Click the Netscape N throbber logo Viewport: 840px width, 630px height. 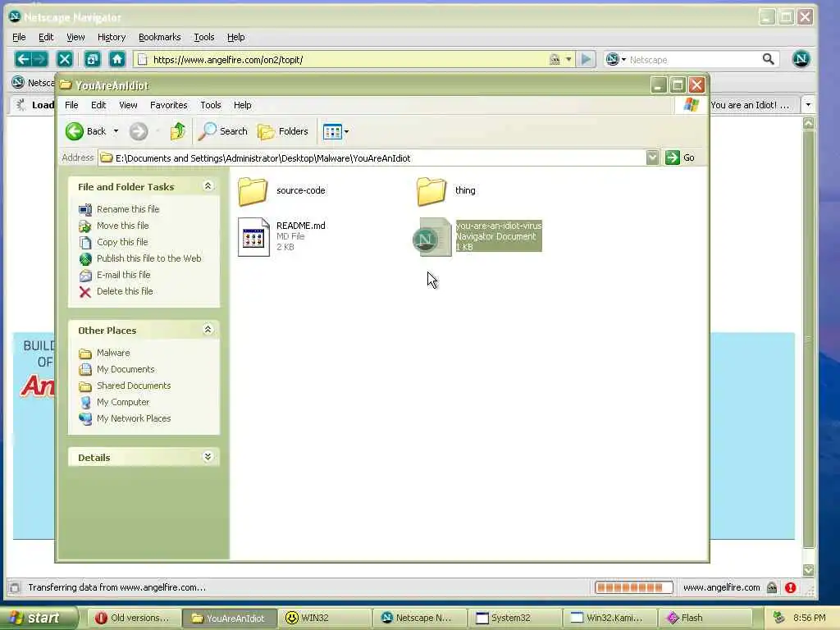click(x=801, y=59)
